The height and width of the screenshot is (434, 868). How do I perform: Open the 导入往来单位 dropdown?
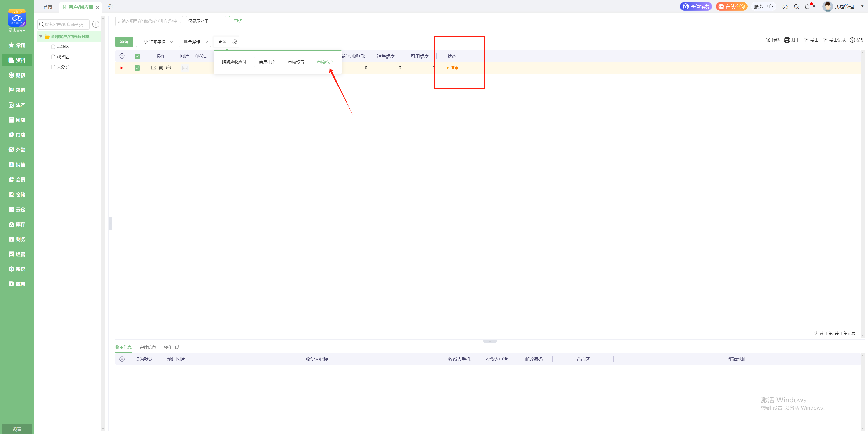pos(156,42)
